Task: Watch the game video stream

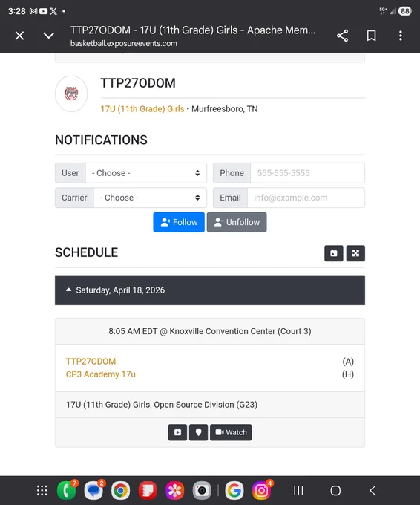Action: [x=231, y=432]
